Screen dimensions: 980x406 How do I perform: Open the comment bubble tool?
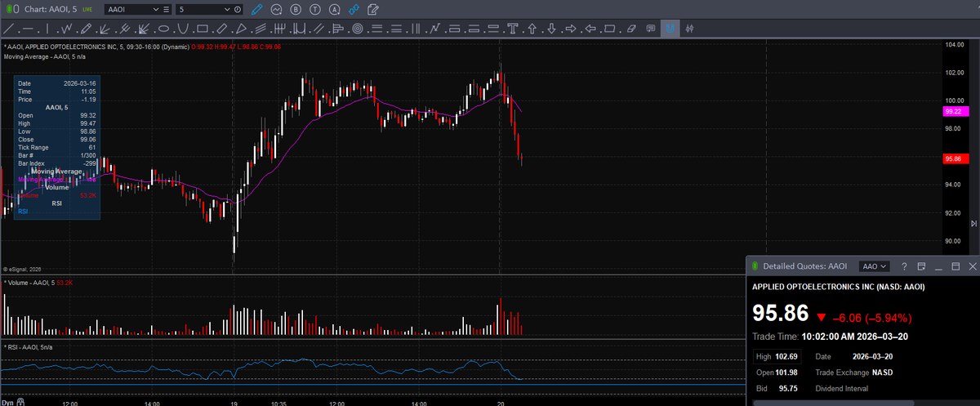click(650, 29)
